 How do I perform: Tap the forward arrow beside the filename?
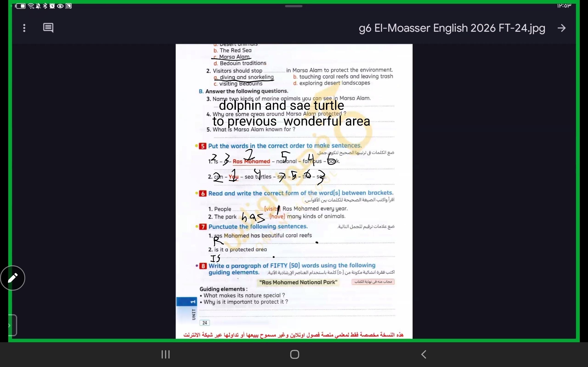point(561,28)
